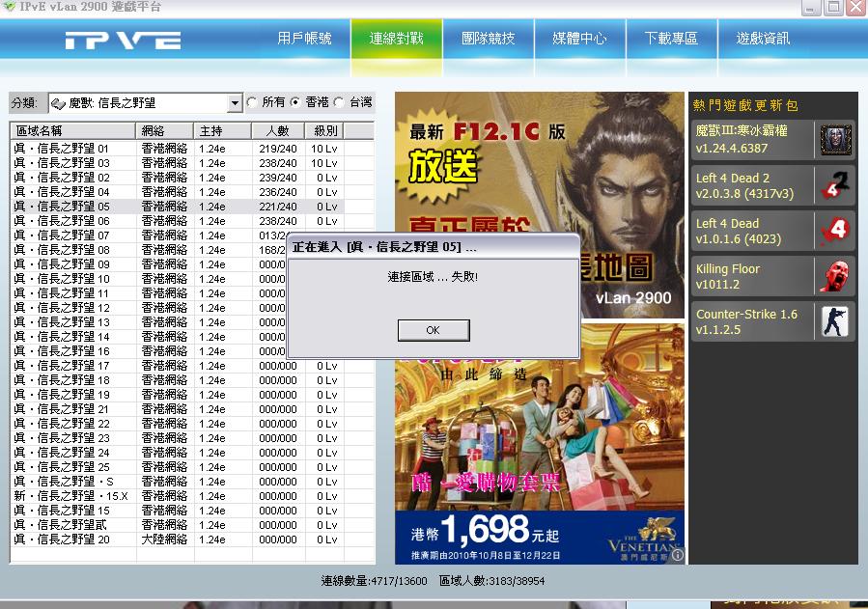Click the Left 4 Dead v1.0.1.6 icon
This screenshot has height=609, width=868.
(835, 231)
